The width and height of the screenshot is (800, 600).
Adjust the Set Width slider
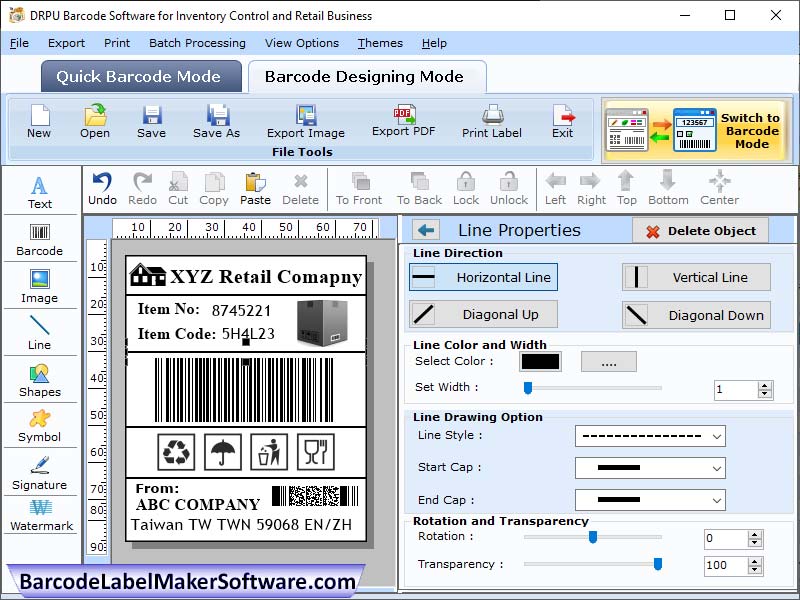pyautogui.click(x=528, y=388)
